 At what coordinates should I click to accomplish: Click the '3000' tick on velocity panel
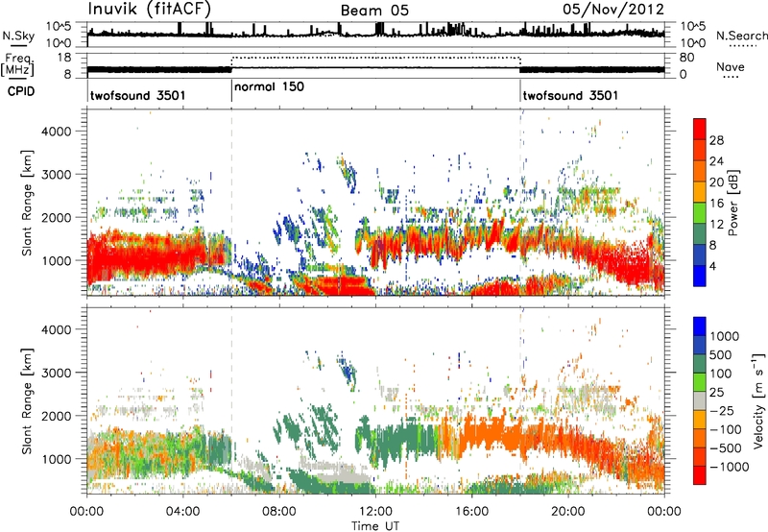[56, 373]
